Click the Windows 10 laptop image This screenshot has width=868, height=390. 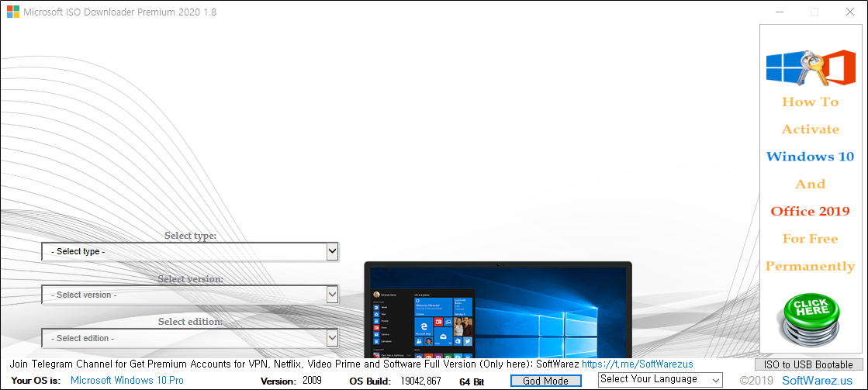click(x=498, y=309)
